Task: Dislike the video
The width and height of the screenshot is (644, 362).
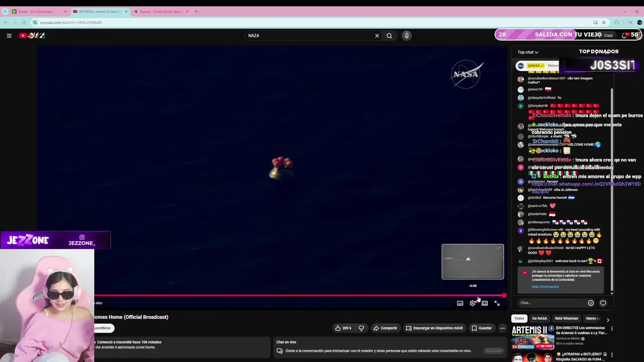Action: click(x=361, y=328)
